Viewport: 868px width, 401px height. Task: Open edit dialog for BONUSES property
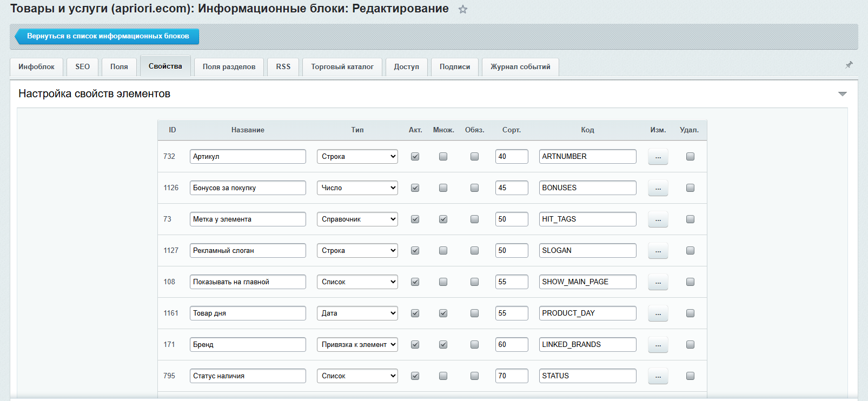[x=658, y=188]
